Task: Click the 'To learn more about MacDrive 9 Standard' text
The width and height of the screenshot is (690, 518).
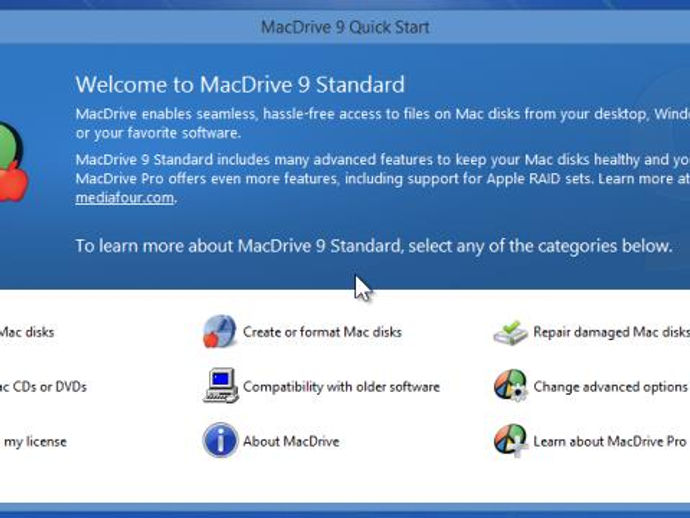Action: pos(374,246)
